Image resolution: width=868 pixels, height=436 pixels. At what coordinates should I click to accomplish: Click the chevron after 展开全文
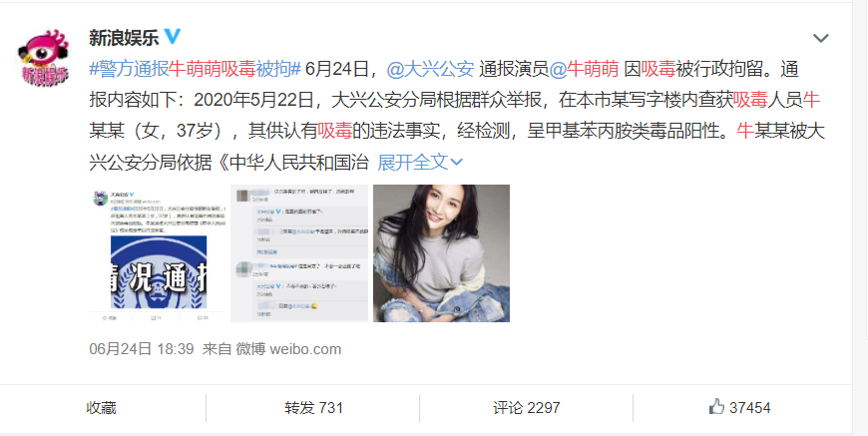(x=457, y=163)
